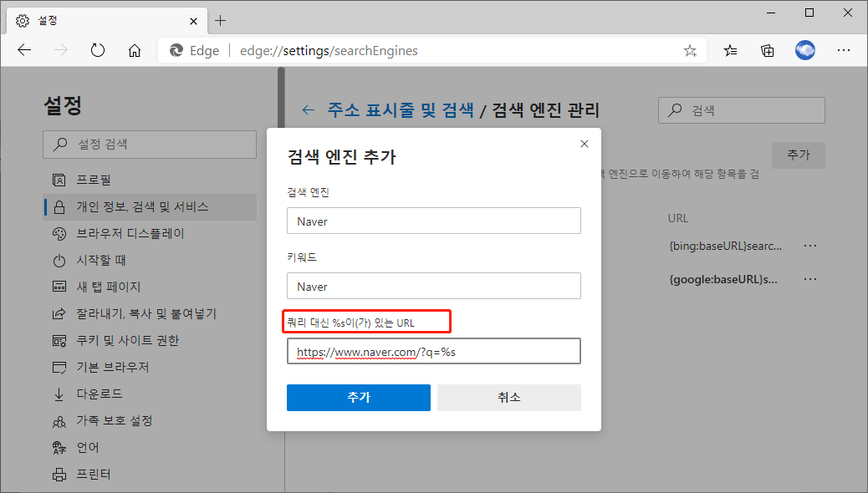Open the Collections icon
Viewport: 868px width, 493px height.
point(768,51)
